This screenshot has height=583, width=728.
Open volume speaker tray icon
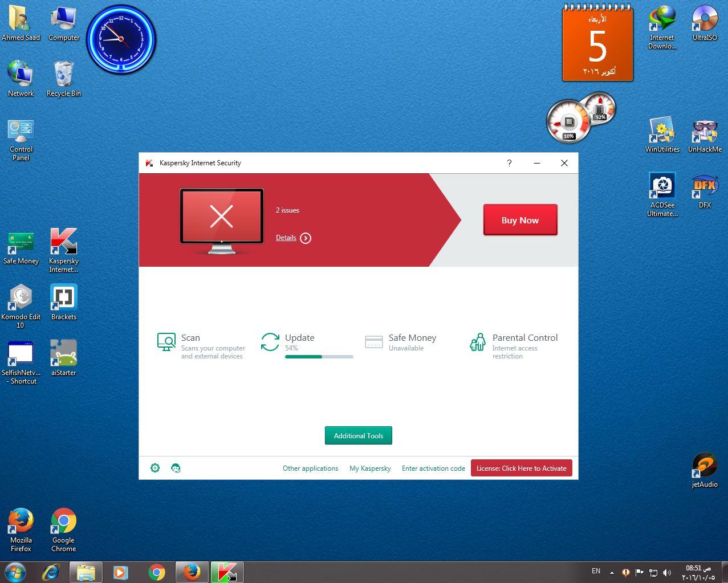[667, 573]
